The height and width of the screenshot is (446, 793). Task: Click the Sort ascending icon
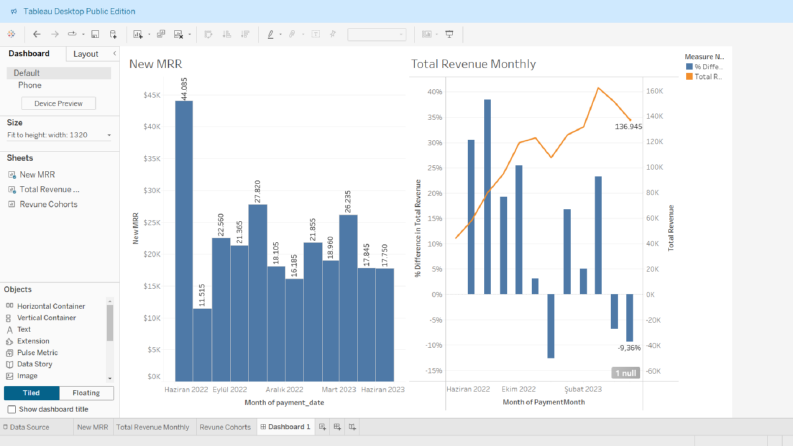(x=227, y=34)
